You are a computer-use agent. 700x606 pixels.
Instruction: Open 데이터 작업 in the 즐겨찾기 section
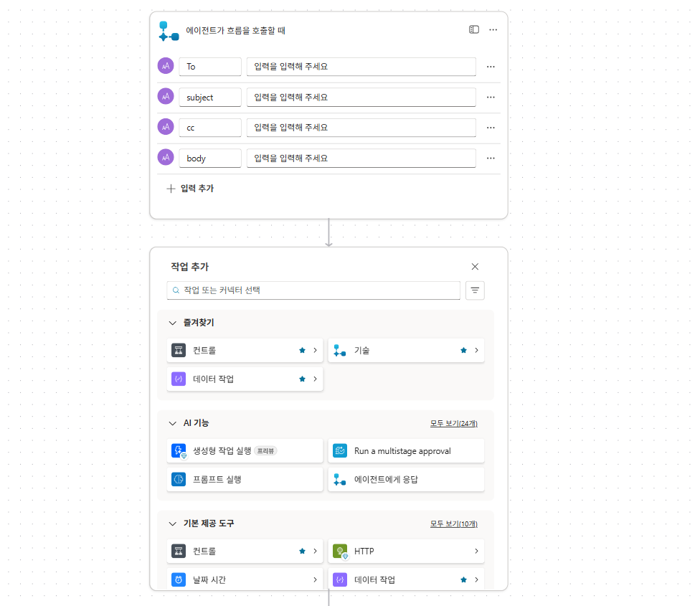245,379
